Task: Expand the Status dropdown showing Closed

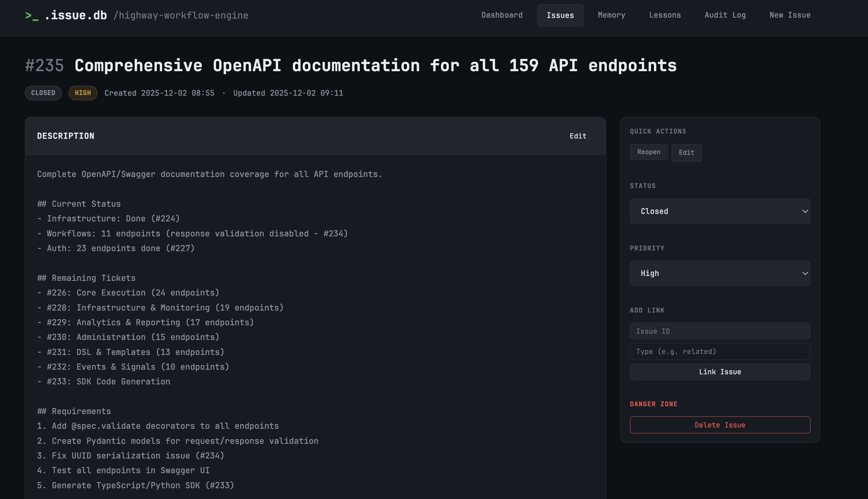Action: [x=720, y=211]
